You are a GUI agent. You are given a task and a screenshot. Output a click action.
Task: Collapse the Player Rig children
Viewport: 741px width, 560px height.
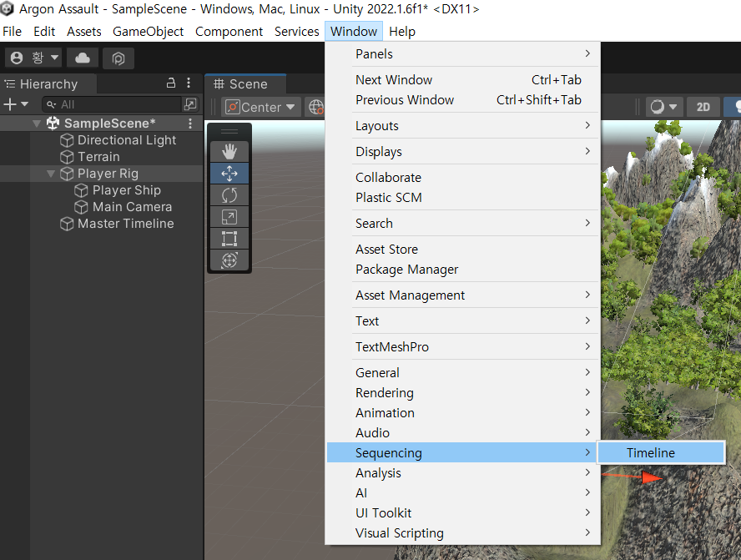pos(51,174)
